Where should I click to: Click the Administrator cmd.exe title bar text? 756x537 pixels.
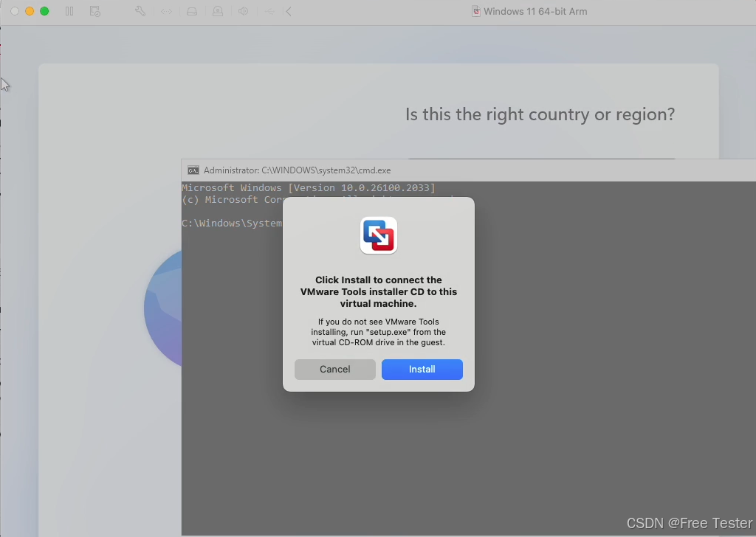point(297,170)
